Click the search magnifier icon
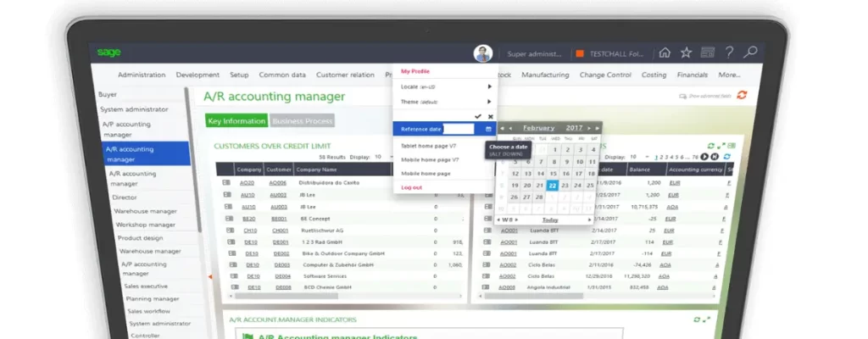The image size is (868, 339). coord(750,53)
